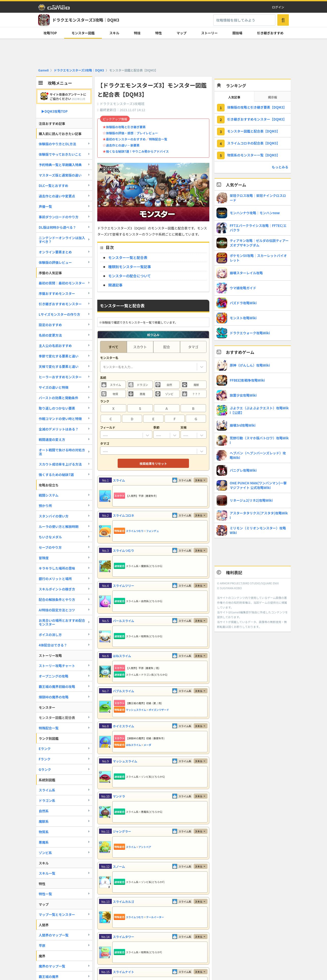Toggle the rank X filter
The image size is (327, 980).
[x=113, y=408]
